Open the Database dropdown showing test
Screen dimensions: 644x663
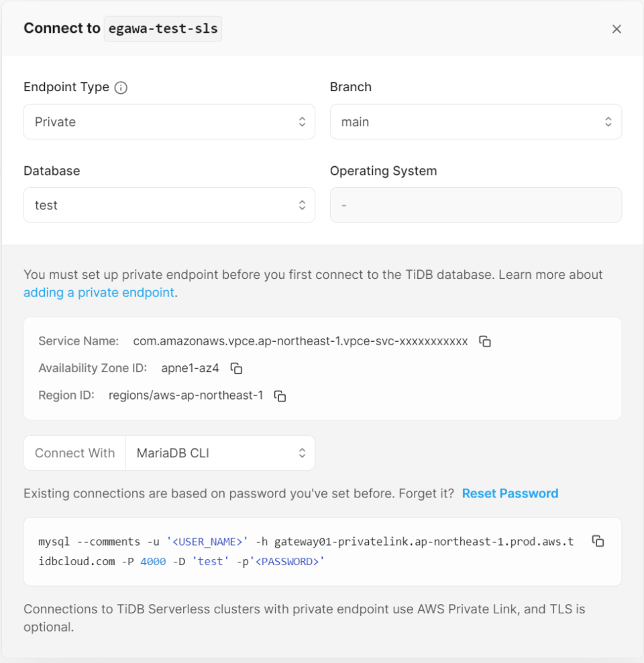[x=169, y=205]
